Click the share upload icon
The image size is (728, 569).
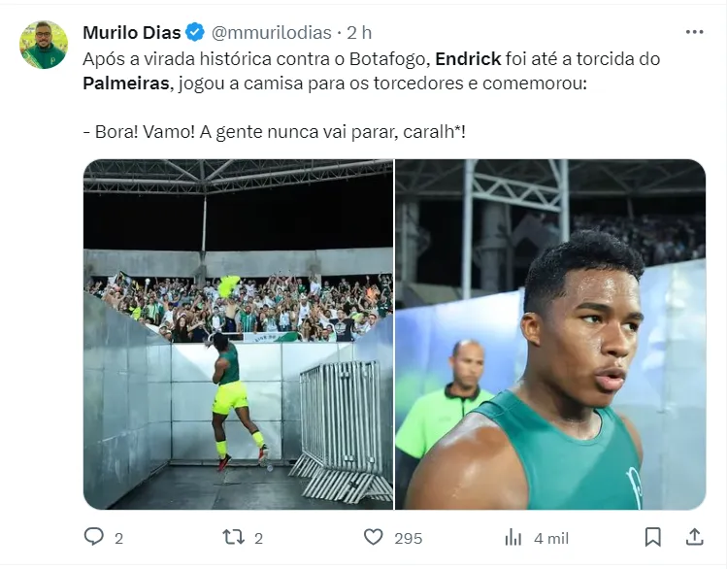694,537
